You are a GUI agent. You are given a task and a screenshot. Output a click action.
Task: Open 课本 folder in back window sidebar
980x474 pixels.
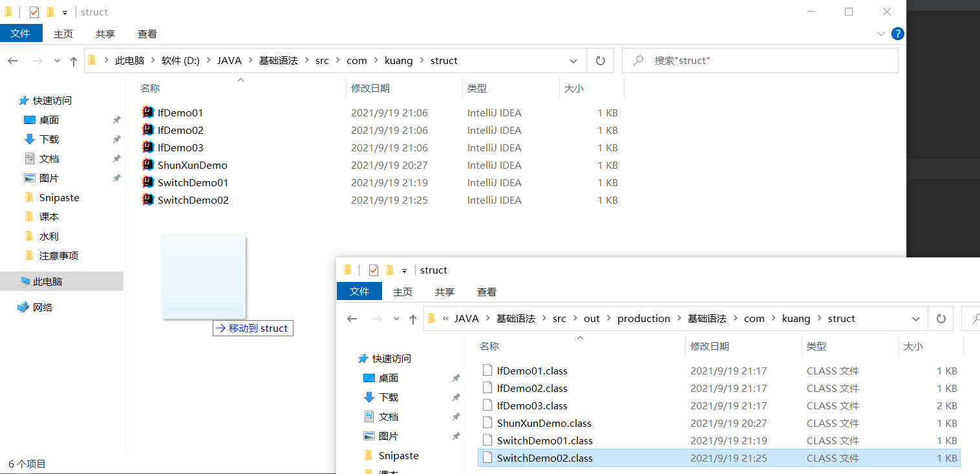(42, 217)
